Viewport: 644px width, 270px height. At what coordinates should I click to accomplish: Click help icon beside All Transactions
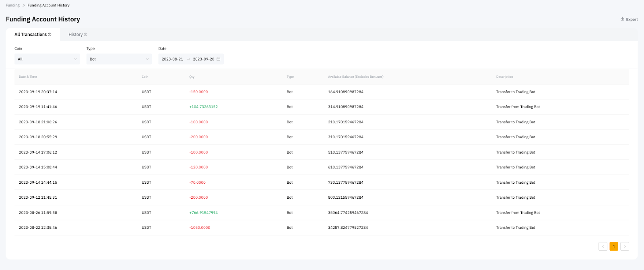[50, 35]
